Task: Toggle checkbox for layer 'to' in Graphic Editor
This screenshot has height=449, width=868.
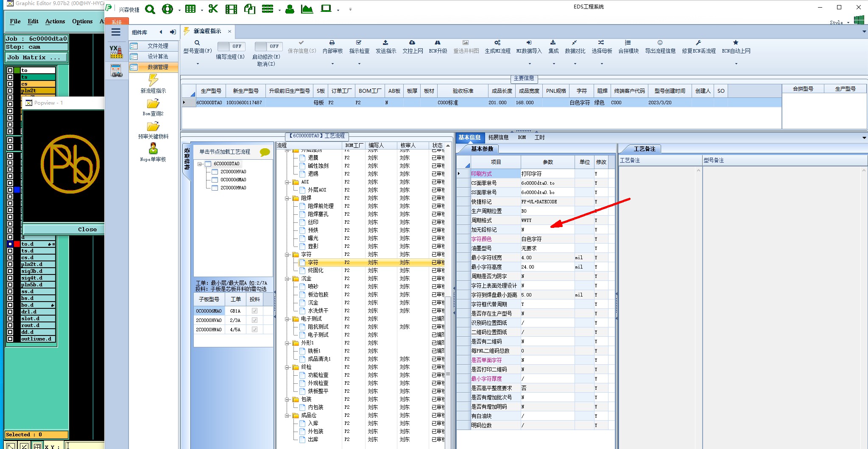Action: click(x=10, y=70)
